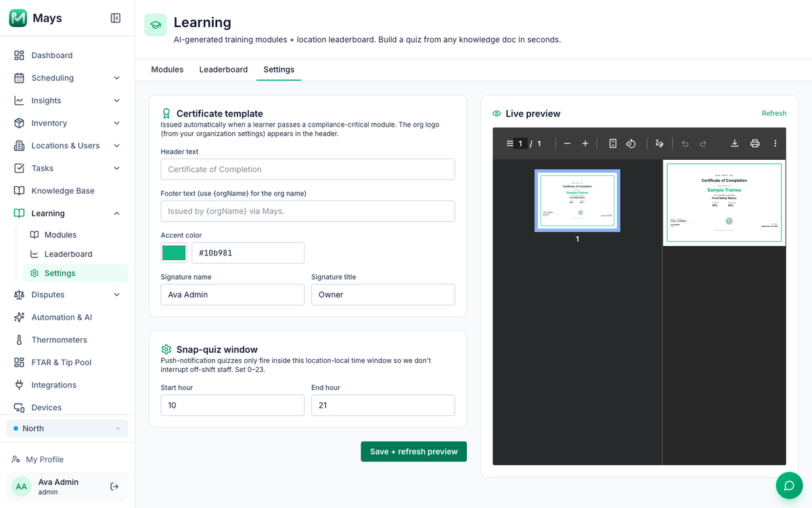Rotate the PDF preview counterclockwise
812x508 pixels.
pos(631,144)
